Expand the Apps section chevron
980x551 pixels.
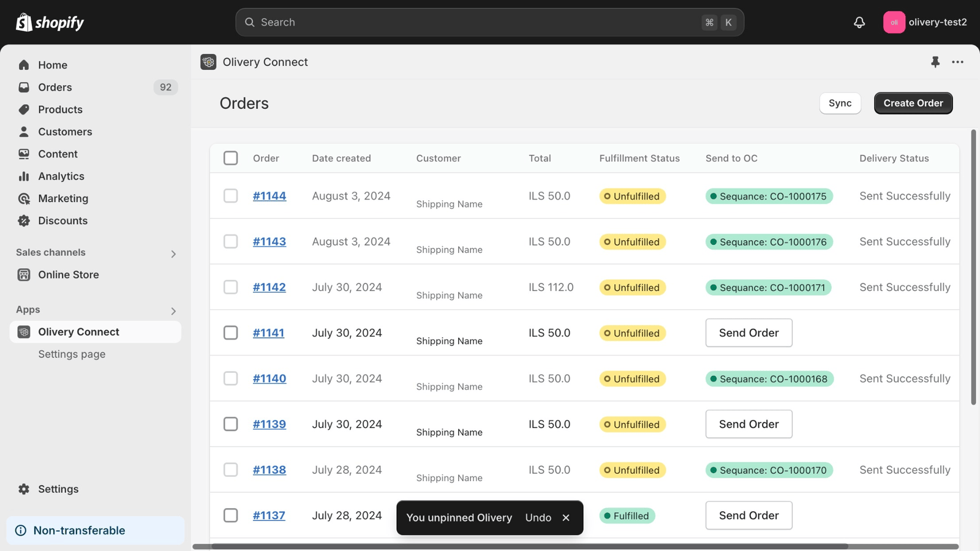[x=173, y=310]
